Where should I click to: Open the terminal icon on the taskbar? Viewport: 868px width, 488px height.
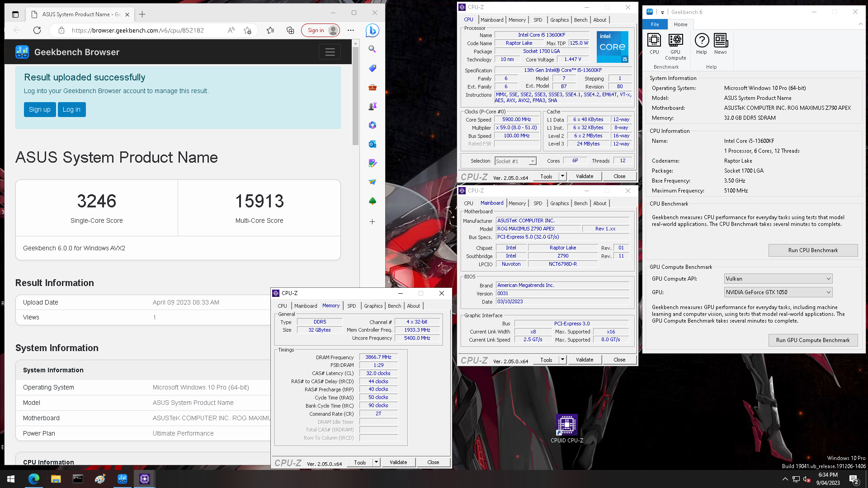tap(78, 479)
